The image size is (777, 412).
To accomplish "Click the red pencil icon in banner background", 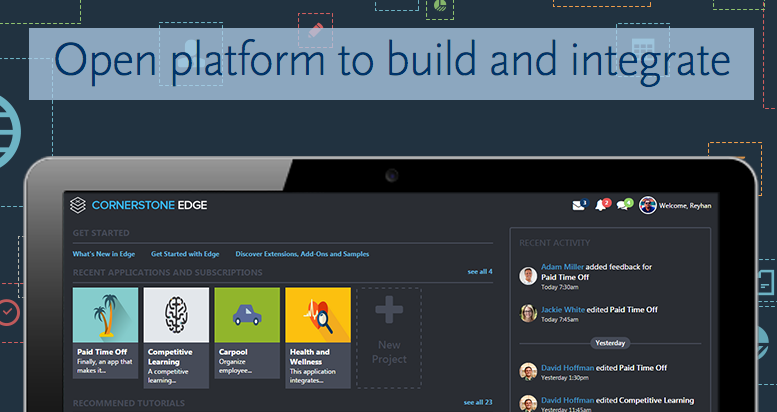I will 316,30.
